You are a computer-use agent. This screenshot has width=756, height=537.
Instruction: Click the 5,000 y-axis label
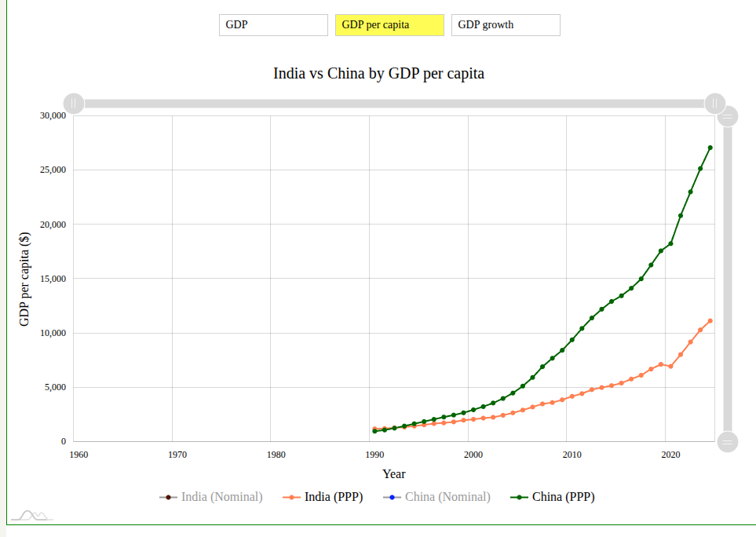[56, 388]
